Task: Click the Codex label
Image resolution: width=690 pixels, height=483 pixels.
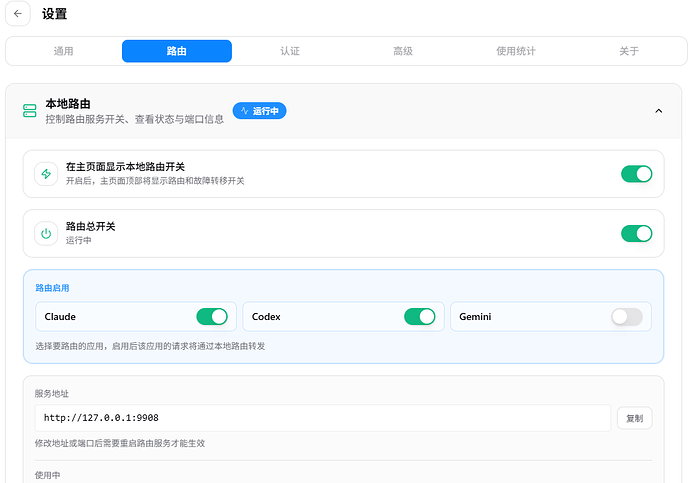Action: point(266,317)
